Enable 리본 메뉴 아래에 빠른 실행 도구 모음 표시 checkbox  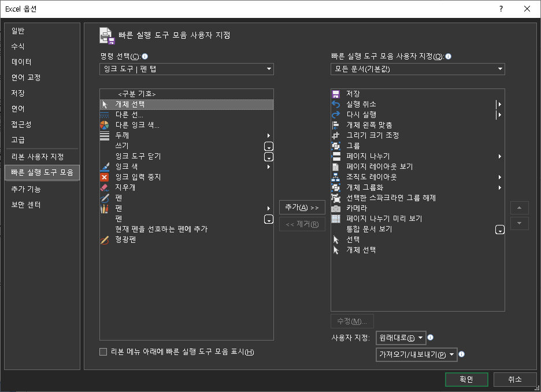point(103,352)
